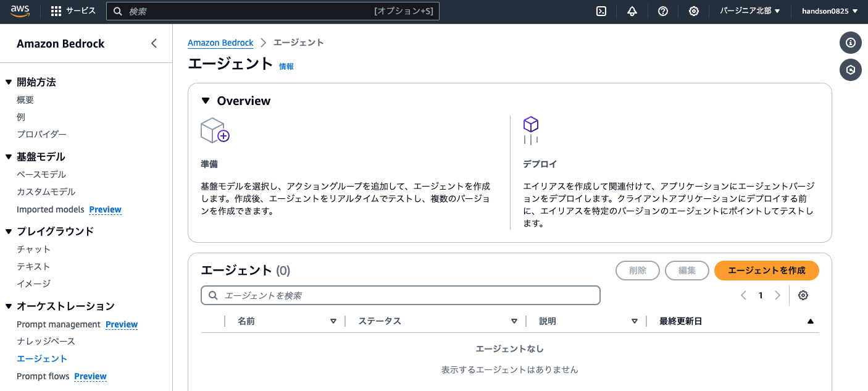868x391 pixels.
Task: Open the handson0825 account menu
Action: point(830,11)
